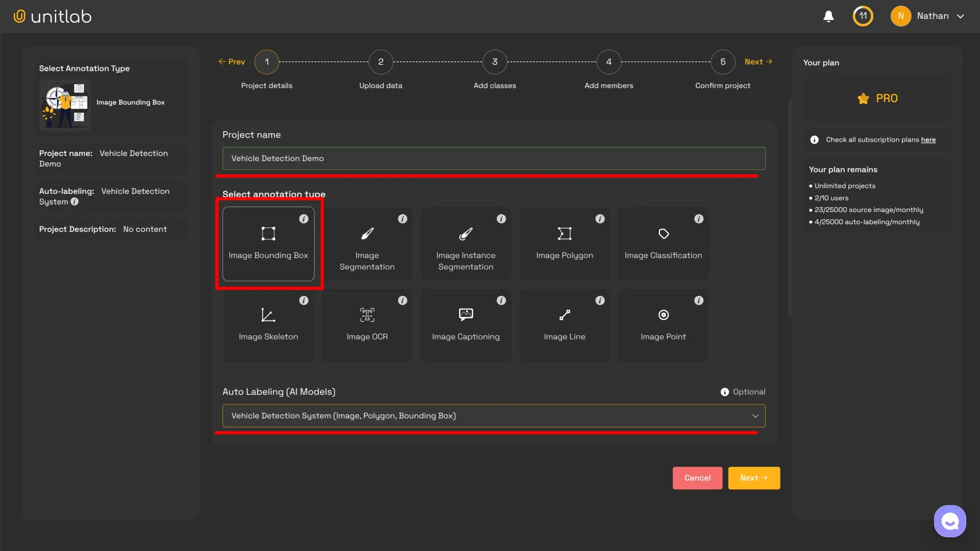Choose the Image OCR annotation type
Screen dimensions: 980x551
point(367,325)
